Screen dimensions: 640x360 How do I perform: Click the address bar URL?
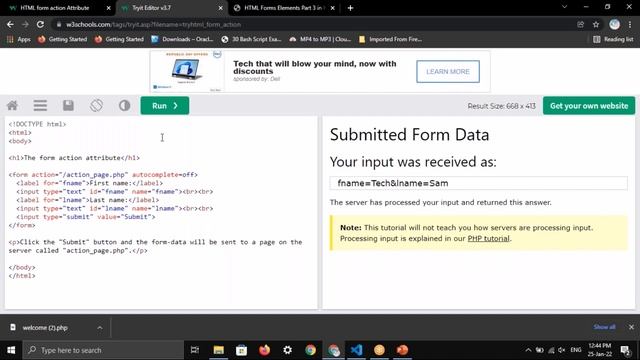(153, 24)
